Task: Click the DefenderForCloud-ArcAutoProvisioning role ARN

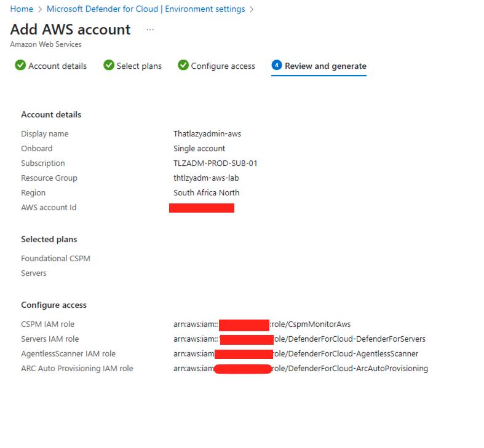Action: [x=350, y=369]
